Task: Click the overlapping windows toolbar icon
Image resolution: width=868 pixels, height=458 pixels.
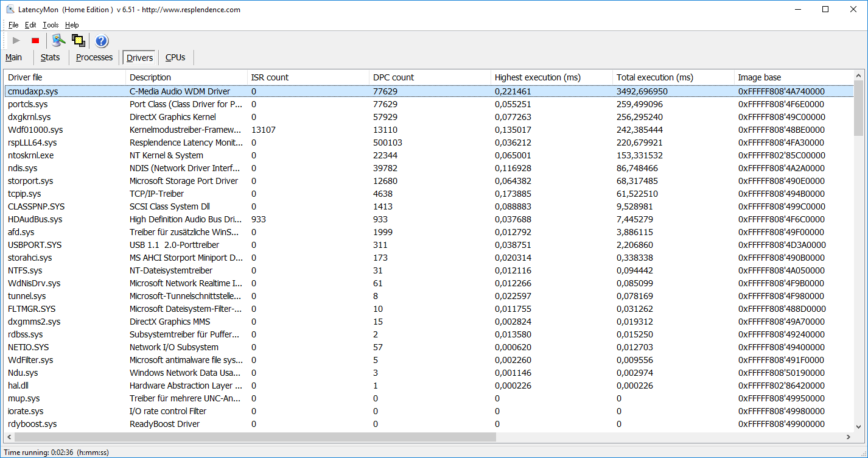Action: [78, 41]
